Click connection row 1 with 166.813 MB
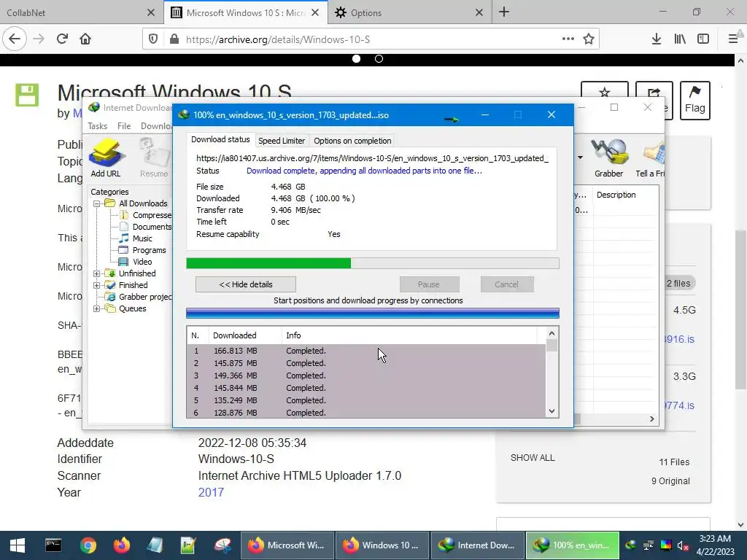 point(366,351)
